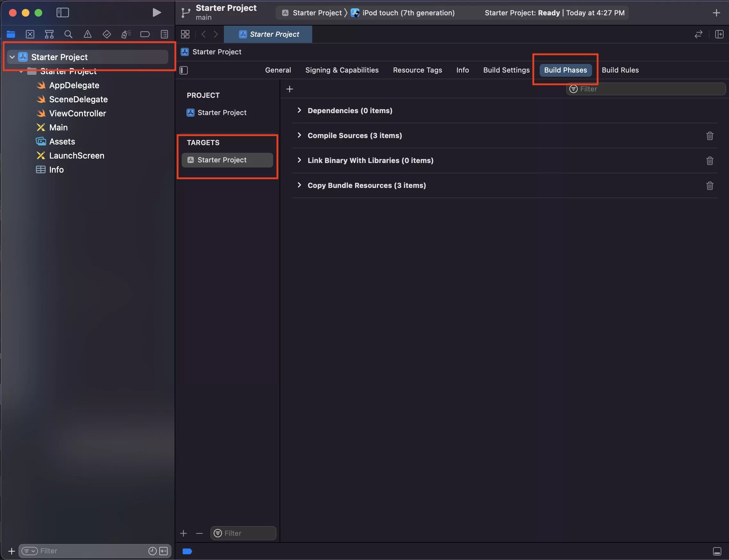The image size is (729, 560).
Task: Open the navigator filter options dropdown
Action: pos(29,551)
